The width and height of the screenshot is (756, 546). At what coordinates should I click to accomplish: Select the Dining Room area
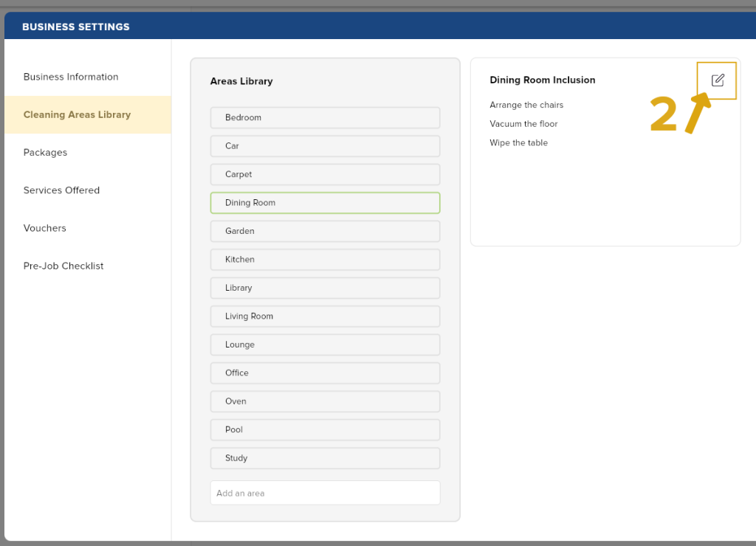point(325,203)
